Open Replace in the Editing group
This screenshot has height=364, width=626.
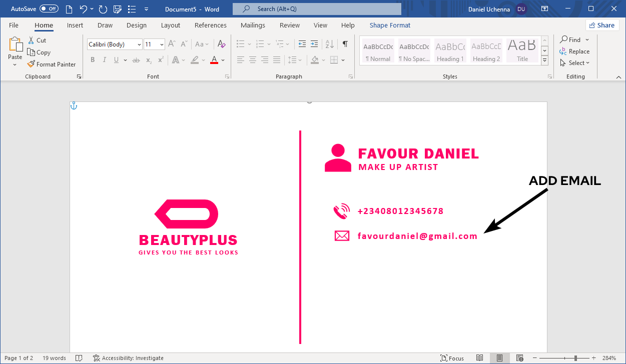pos(574,51)
